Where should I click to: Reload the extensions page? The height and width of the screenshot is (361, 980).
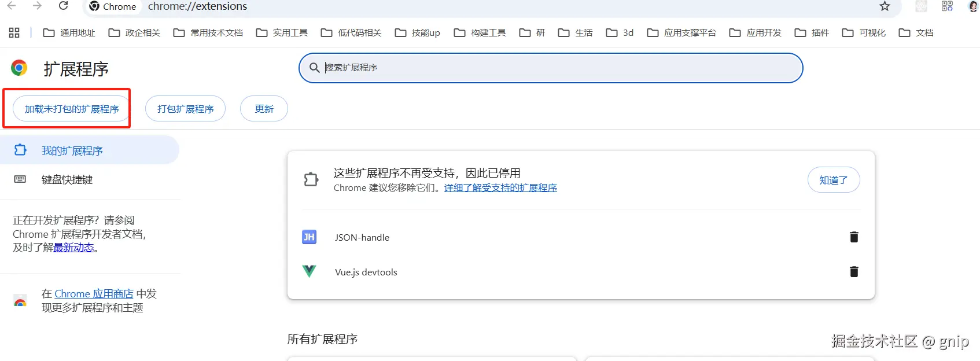tap(64, 6)
